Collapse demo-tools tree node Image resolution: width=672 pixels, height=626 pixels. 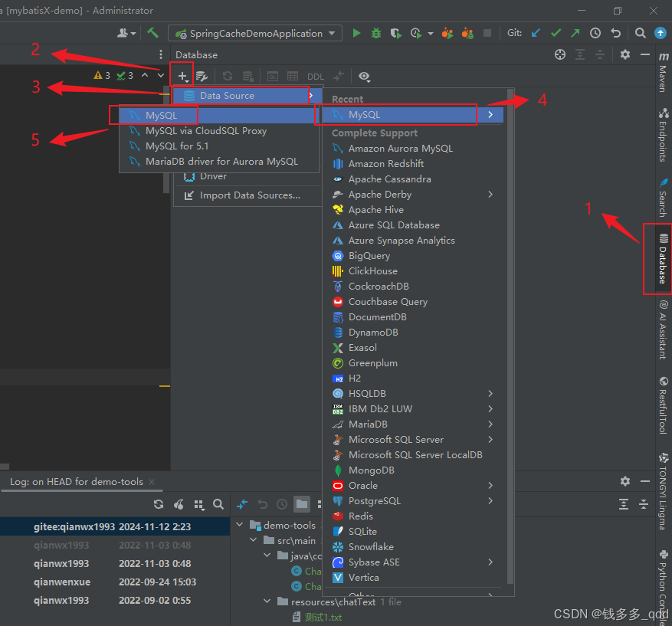240,524
